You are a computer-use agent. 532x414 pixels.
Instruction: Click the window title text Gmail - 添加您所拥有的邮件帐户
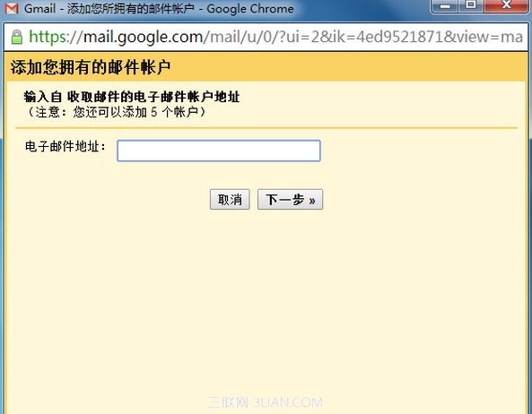tap(109, 8)
